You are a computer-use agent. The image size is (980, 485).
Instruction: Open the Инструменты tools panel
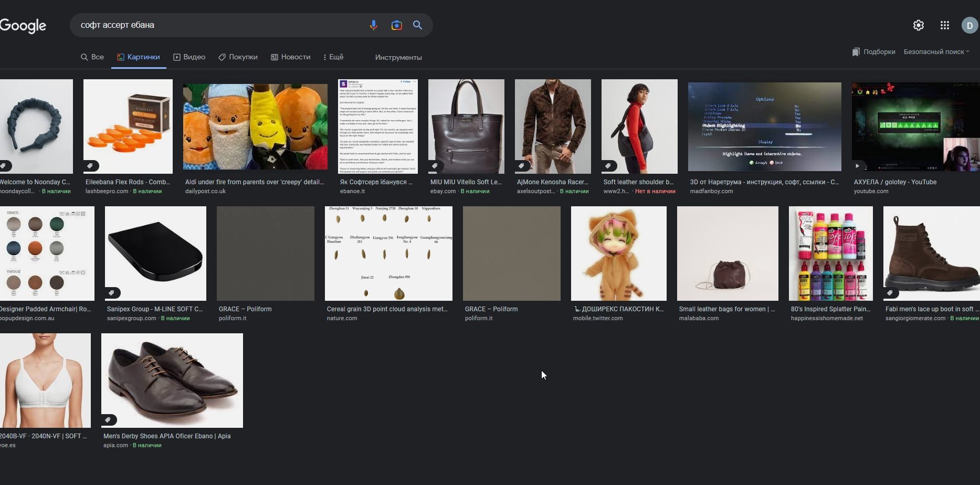point(398,57)
